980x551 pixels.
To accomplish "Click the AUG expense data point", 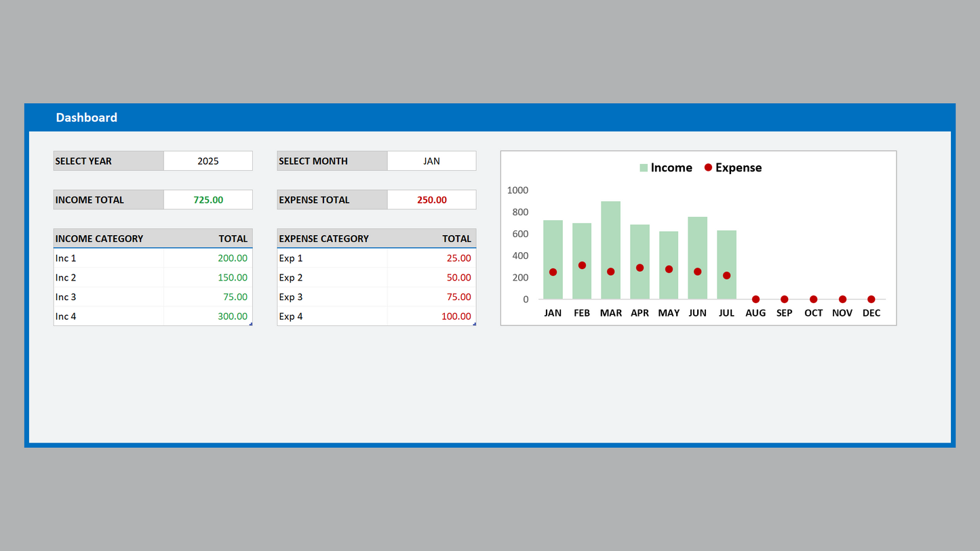I will (755, 298).
